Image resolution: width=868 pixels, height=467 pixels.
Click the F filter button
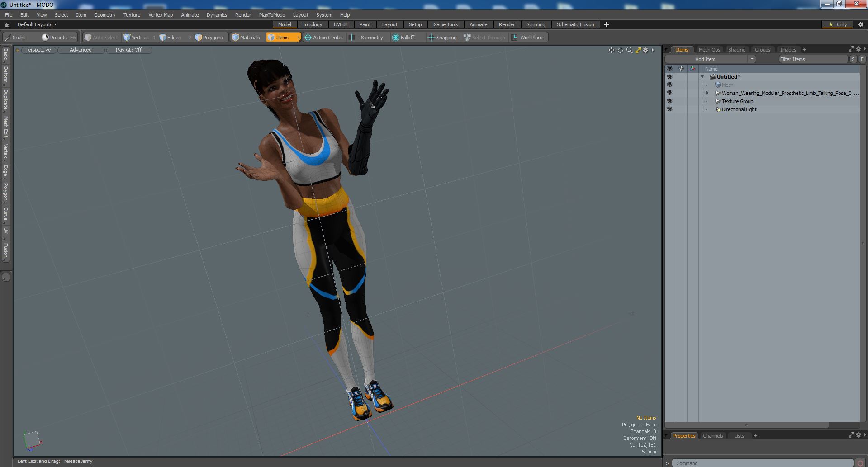pos(862,59)
